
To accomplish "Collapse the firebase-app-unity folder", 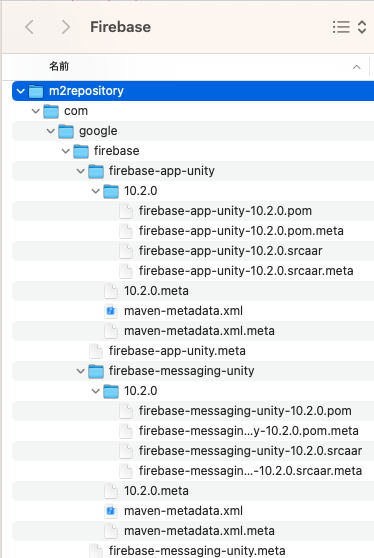I will (80, 171).
